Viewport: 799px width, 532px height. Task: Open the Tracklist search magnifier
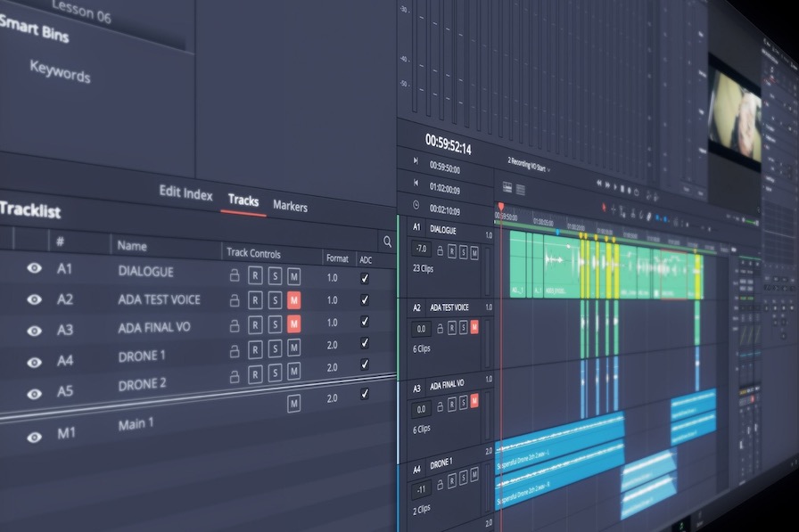coord(387,241)
